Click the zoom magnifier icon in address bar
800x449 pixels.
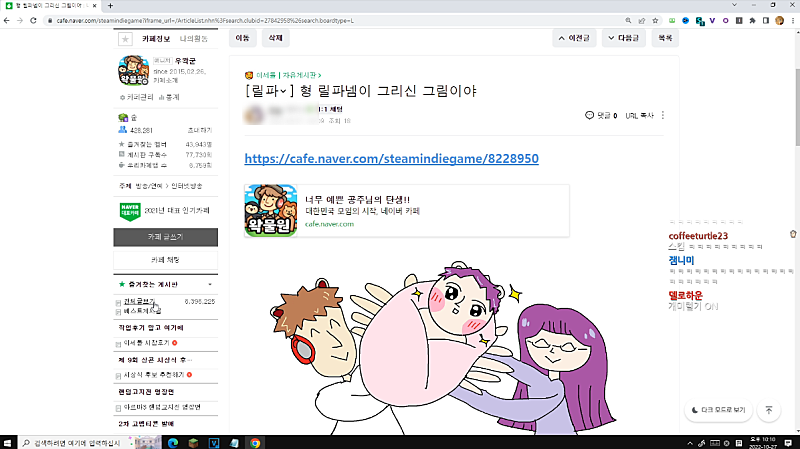pos(628,20)
